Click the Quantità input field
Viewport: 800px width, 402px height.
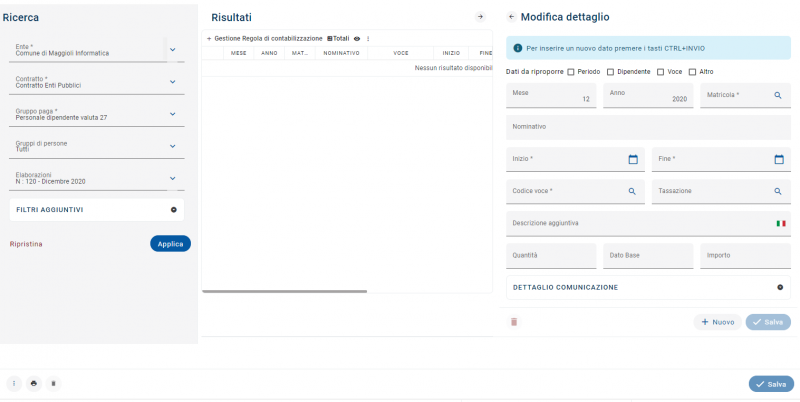[x=551, y=256]
